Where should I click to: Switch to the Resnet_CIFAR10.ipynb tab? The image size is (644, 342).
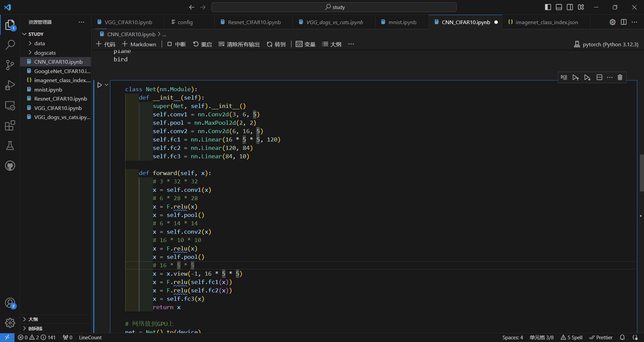[254, 22]
